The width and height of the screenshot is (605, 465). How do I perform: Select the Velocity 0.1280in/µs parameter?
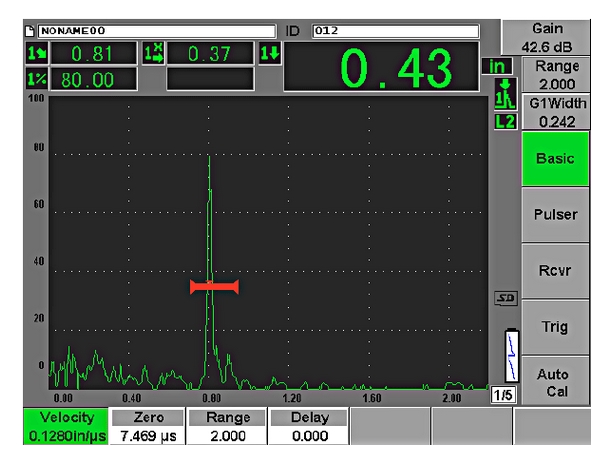66,426
